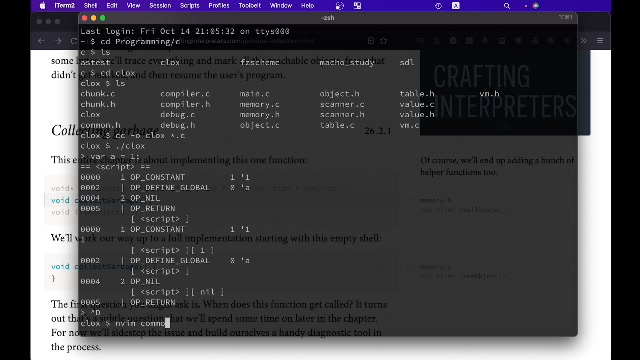Open the Shell menu
This screenshot has height=360, width=640.
click(90, 6)
